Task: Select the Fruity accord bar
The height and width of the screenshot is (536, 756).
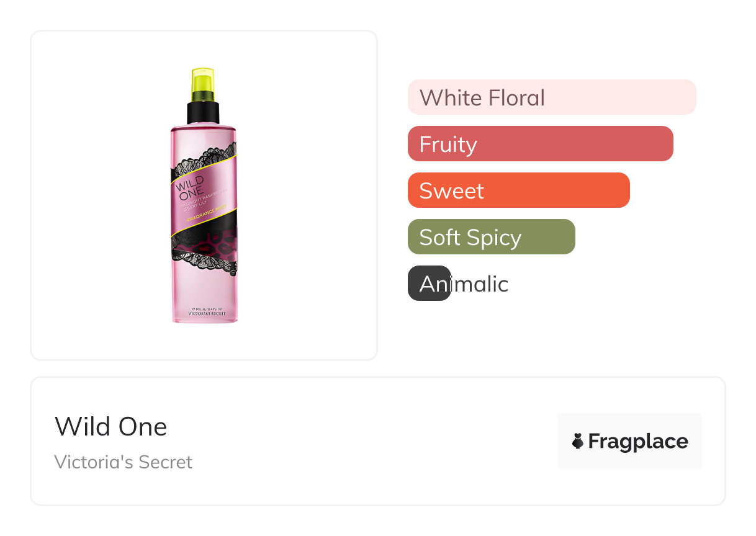Action: pos(540,144)
